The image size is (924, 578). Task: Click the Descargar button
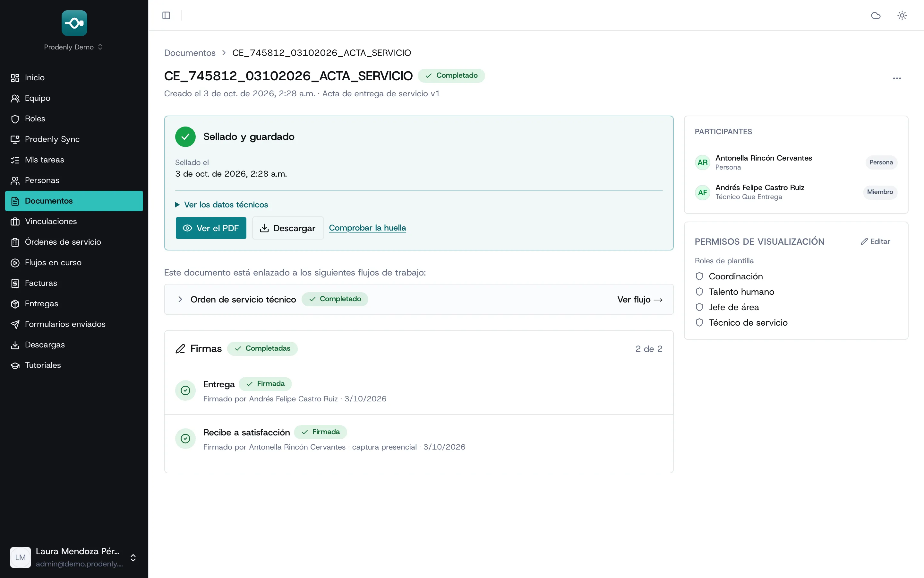click(288, 228)
